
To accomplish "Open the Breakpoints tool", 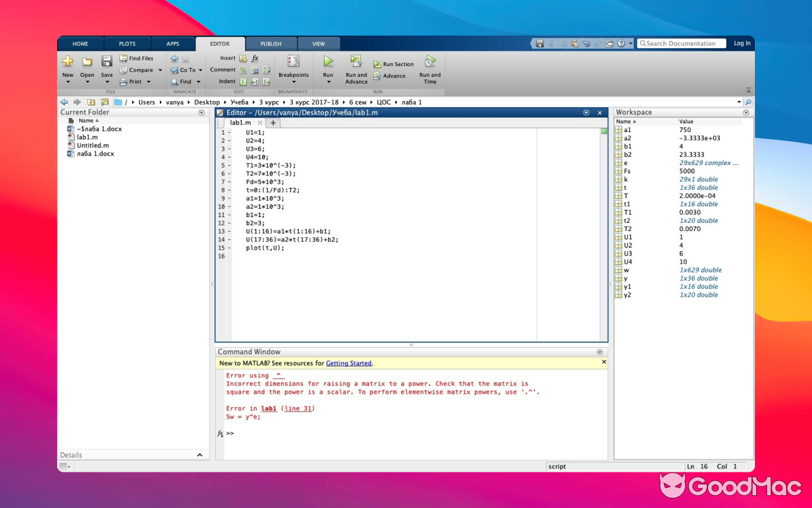I will (293, 65).
